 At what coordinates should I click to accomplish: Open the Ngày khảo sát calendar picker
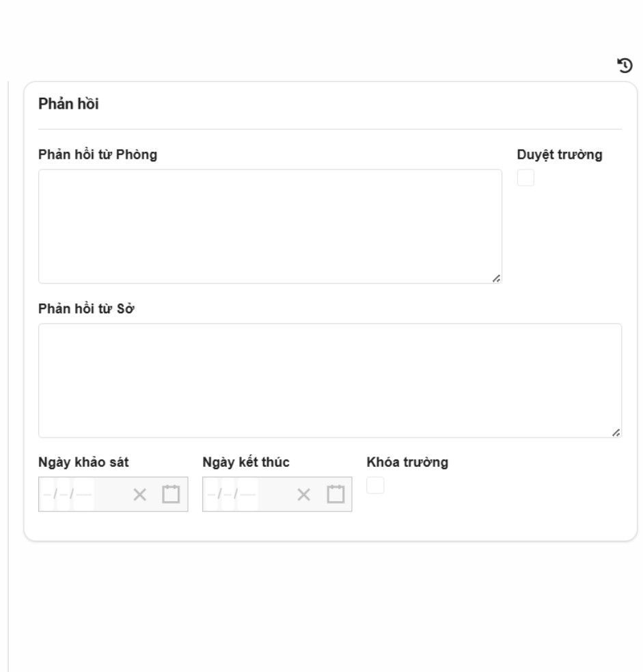171,494
